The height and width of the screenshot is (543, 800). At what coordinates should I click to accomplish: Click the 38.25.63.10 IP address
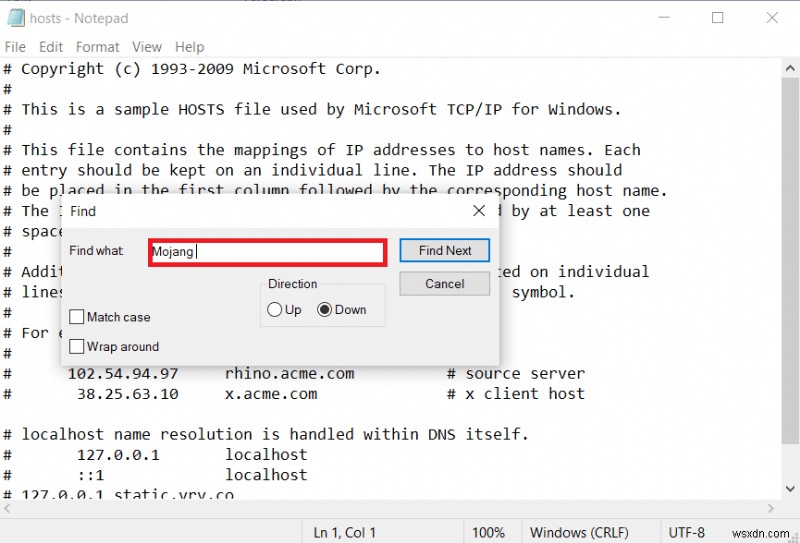[x=128, y=394]
